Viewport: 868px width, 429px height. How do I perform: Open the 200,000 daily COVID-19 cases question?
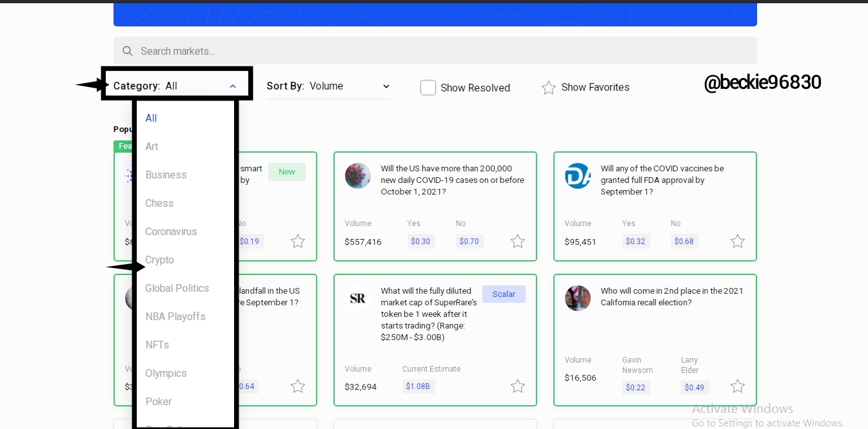click(x=452, y=180)
